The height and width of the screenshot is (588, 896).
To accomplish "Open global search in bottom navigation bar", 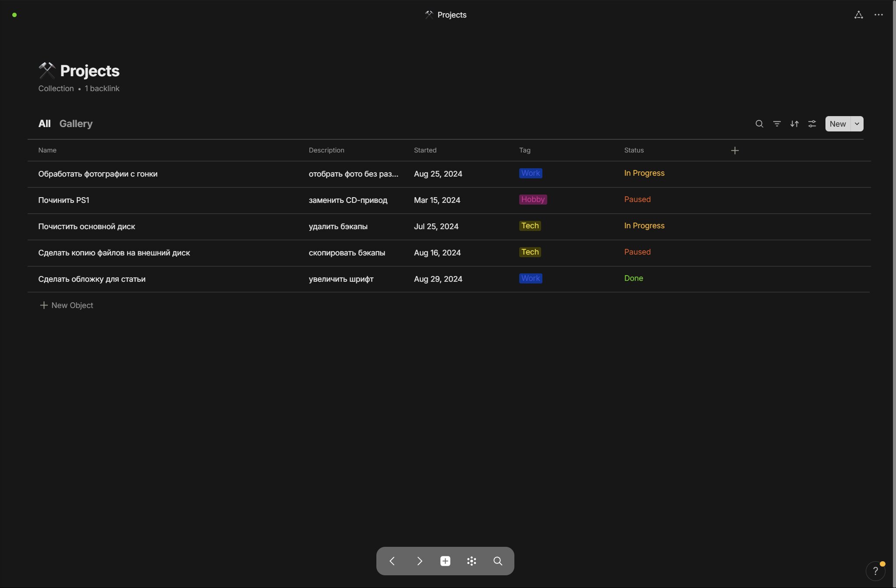I will (x=498, y=561).
